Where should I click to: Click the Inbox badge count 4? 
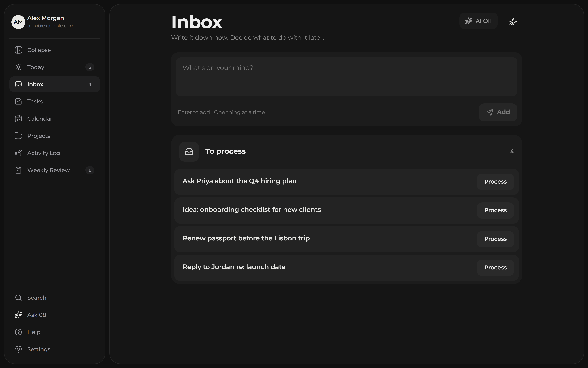point(90,84)
